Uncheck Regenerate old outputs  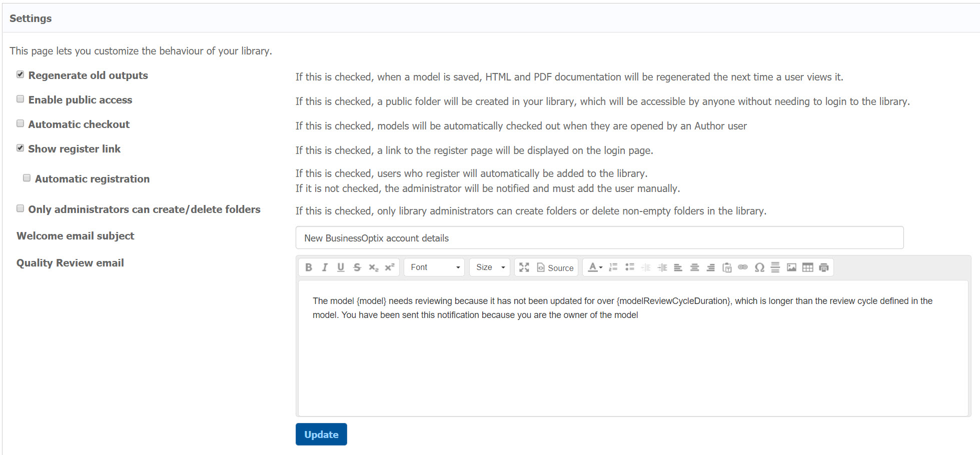[x=21, y=74]
